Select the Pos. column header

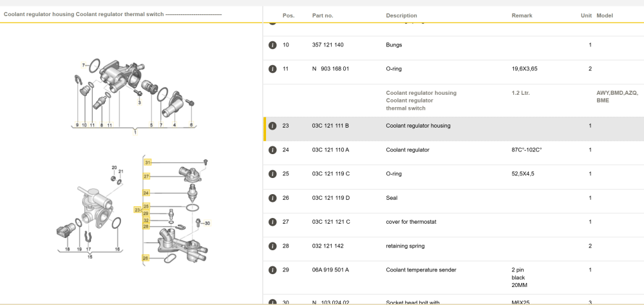coord(289,15)
